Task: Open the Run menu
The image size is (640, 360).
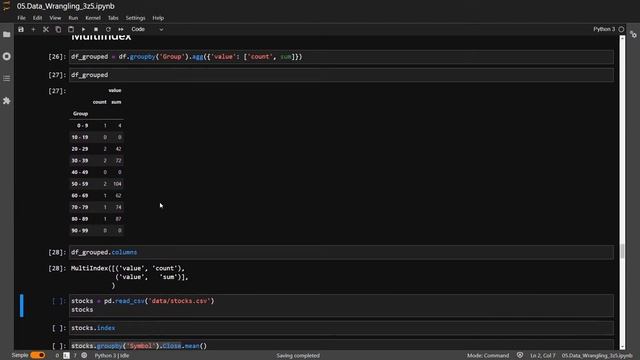Action: click(73, 18)
